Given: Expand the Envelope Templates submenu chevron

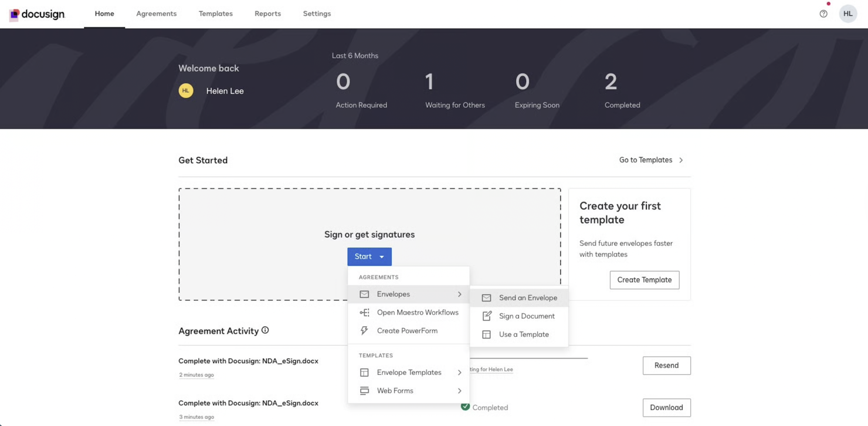Looking at the screenshot, I should click(459, 372).
